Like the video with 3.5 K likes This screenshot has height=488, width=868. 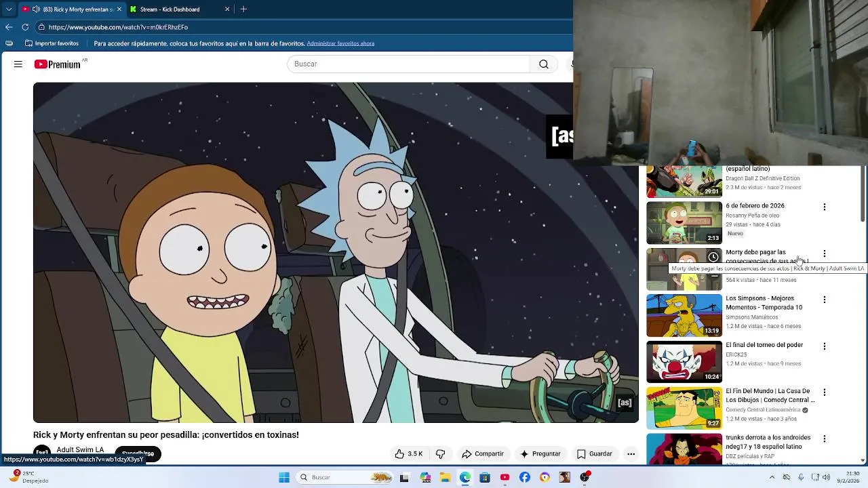click(x=409, y=454)
